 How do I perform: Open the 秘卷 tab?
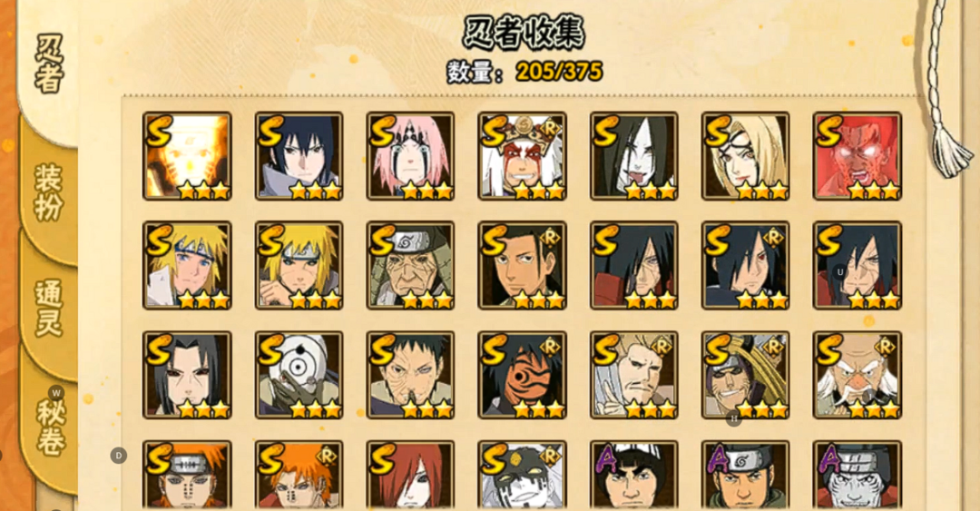click(50, 427)
